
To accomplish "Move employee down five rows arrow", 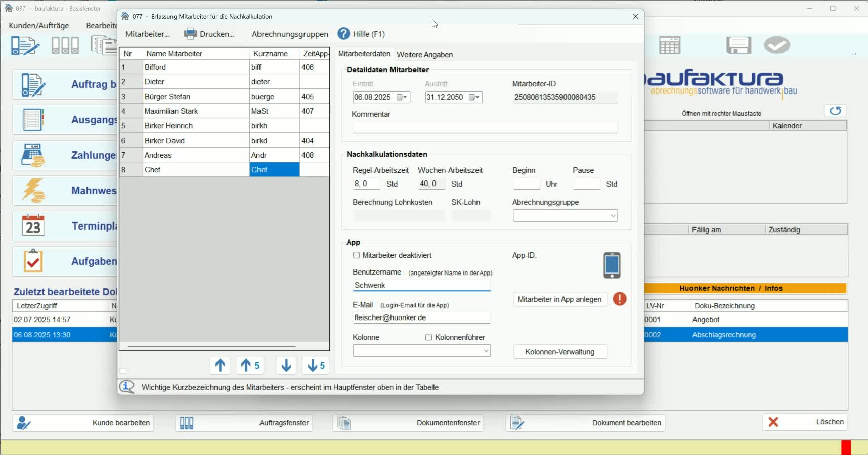I will coord(316,365).
